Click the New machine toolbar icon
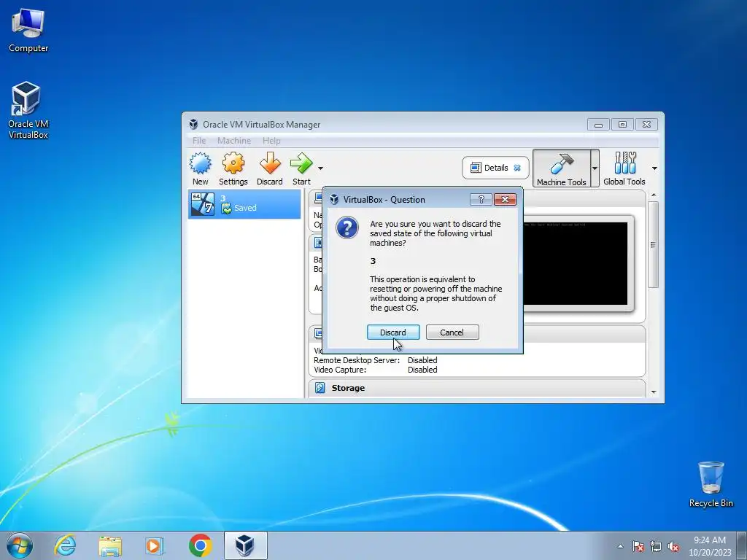 tap(200, 168)
